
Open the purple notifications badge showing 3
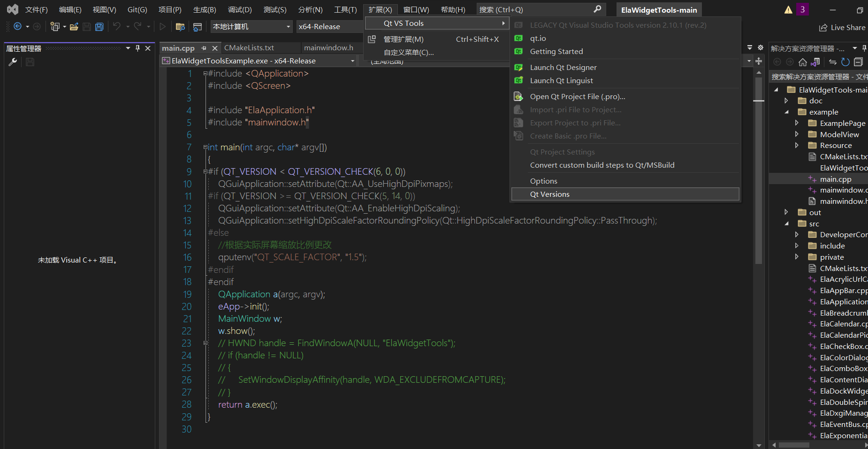[802, 9]
